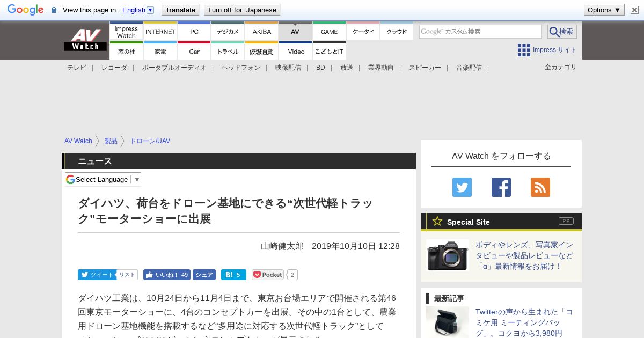Click the Translate button

[x=180, y=10]
